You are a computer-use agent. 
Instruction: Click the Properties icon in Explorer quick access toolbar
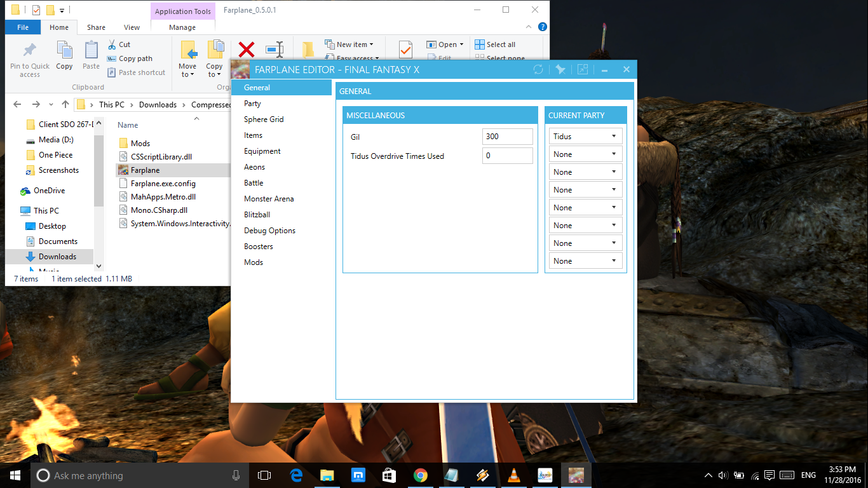coord(36,10)
